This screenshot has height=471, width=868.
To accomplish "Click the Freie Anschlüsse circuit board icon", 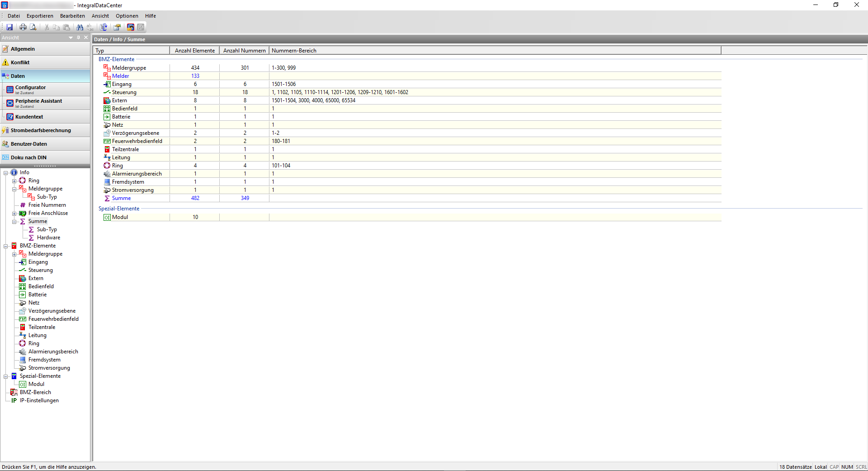I will tap(23, 213).
